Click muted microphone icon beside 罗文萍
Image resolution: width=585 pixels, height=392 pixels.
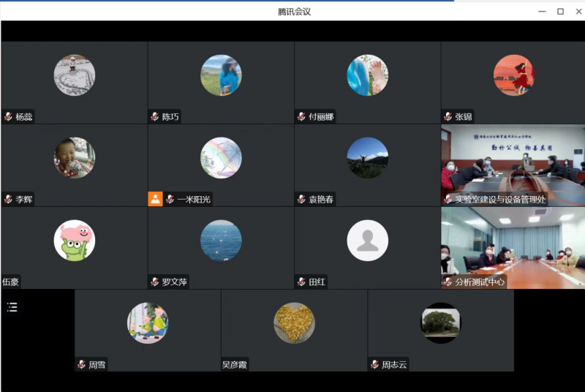coord(155,282)
